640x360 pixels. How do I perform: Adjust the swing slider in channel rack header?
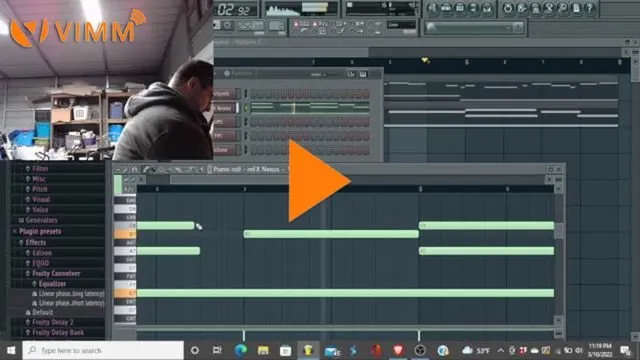324,74
